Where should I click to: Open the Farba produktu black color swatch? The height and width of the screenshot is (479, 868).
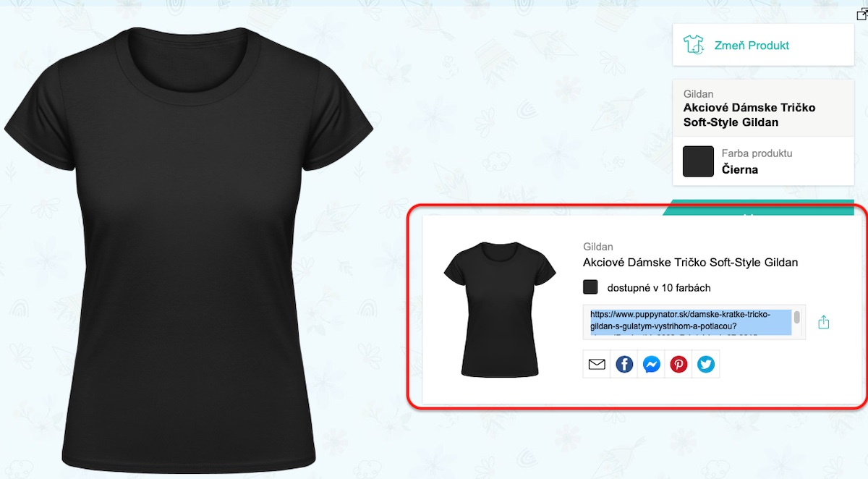[x=699, y=161]
